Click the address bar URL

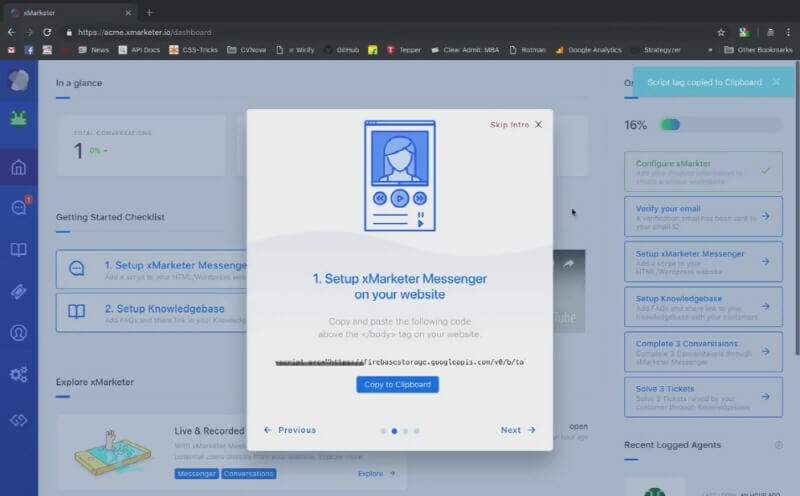coord(144,32)
